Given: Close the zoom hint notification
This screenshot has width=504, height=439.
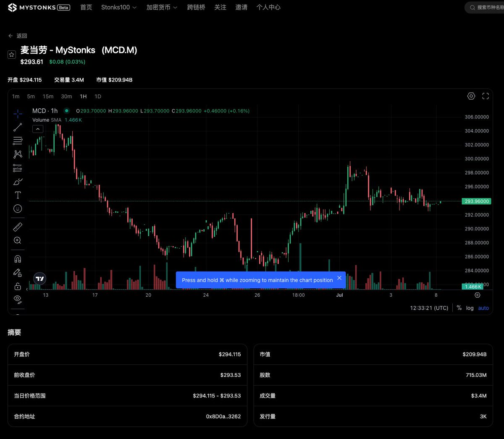Looking at the screenshot, I should (x=339, y=278).
